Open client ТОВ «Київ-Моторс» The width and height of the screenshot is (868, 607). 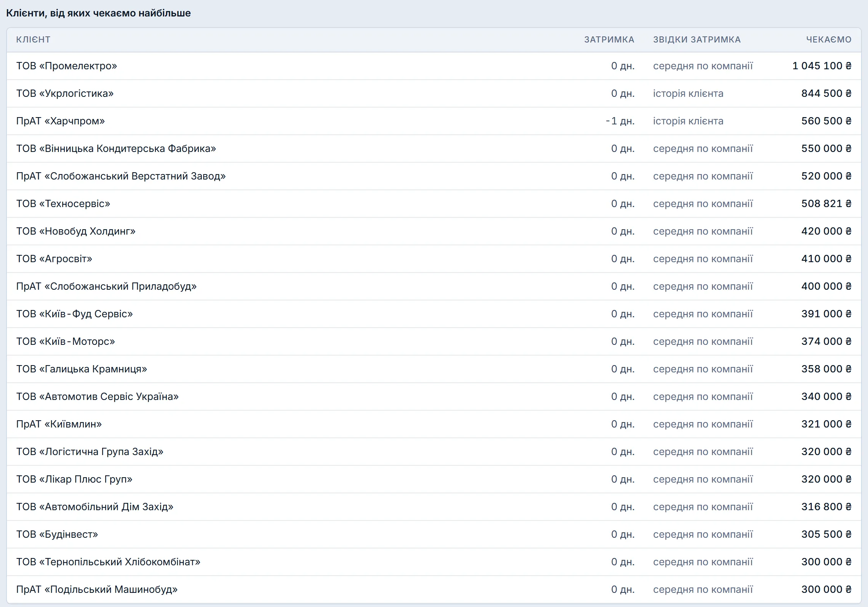pos(65,341)
